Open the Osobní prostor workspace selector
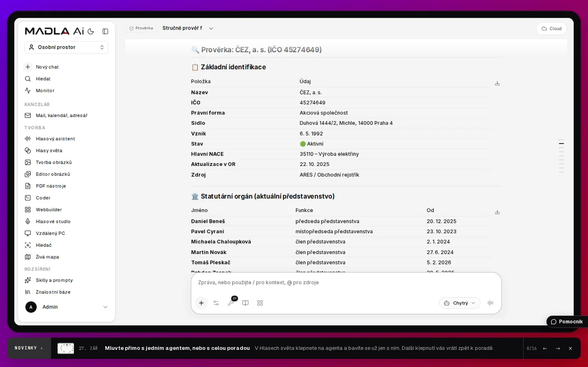Viewport: 588px width, 367px height. click(66, 47)
